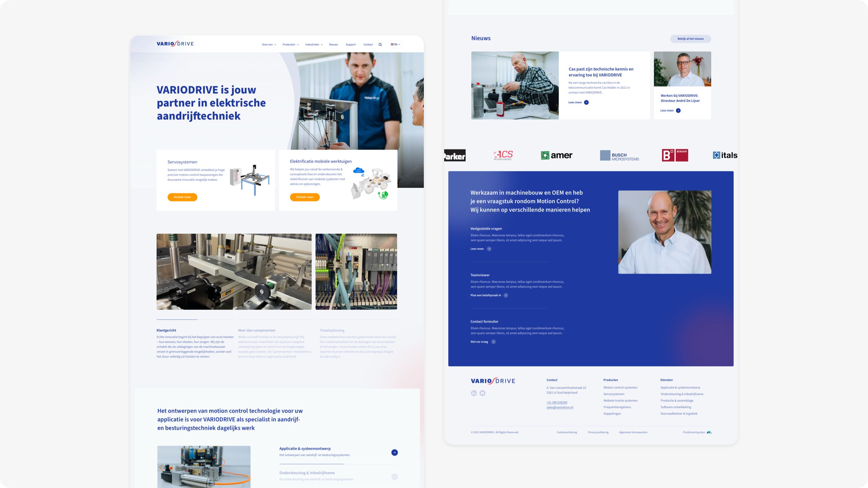Viewport: 868px width, 488px height.
Task: Click the sales@variodrive.nl email link
Action: point(559,407)
